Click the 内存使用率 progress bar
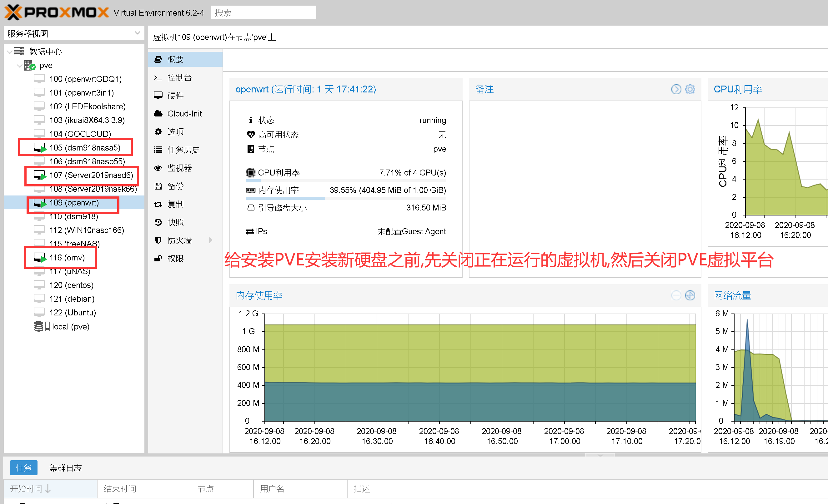The image size is (828, 504). (346, 198)
